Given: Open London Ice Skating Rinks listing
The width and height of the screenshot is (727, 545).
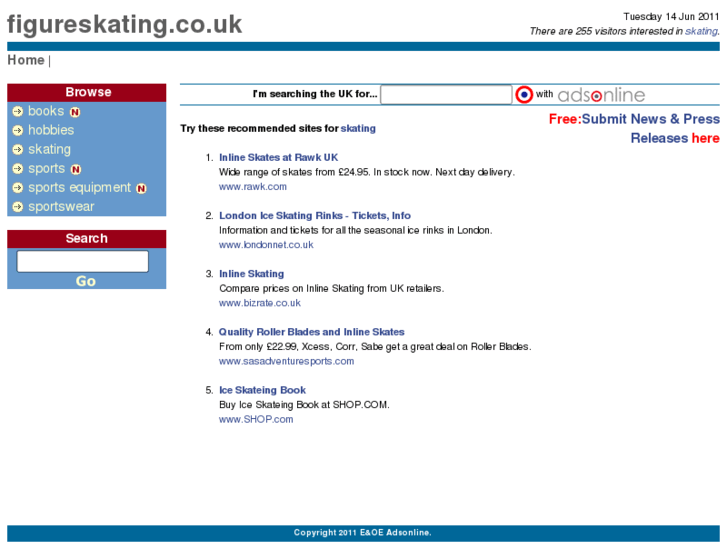Looking at the screenshot, I should pyautogui.click(x=315, y=216).
